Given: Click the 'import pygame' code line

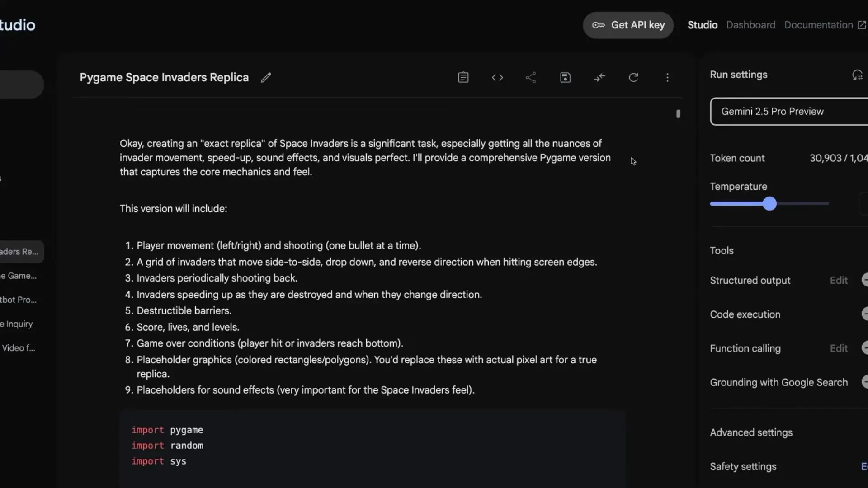Looking at the screenshot, I should pos(167,430).
